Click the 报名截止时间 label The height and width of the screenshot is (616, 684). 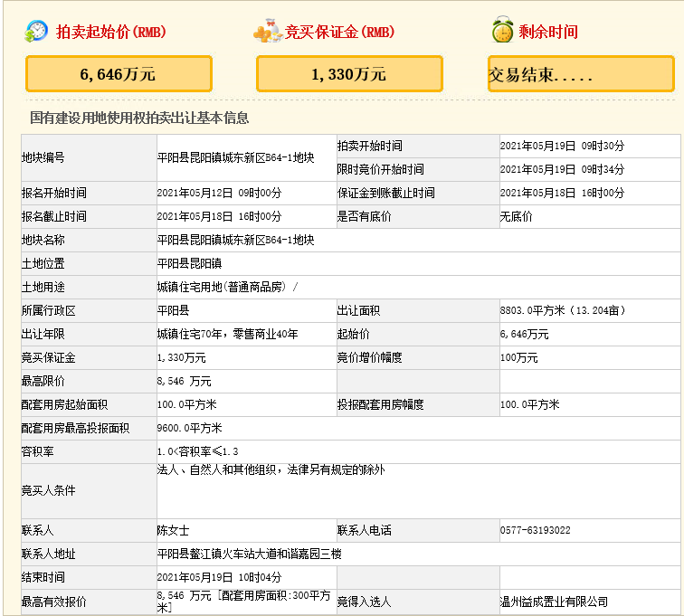[54, 216]
